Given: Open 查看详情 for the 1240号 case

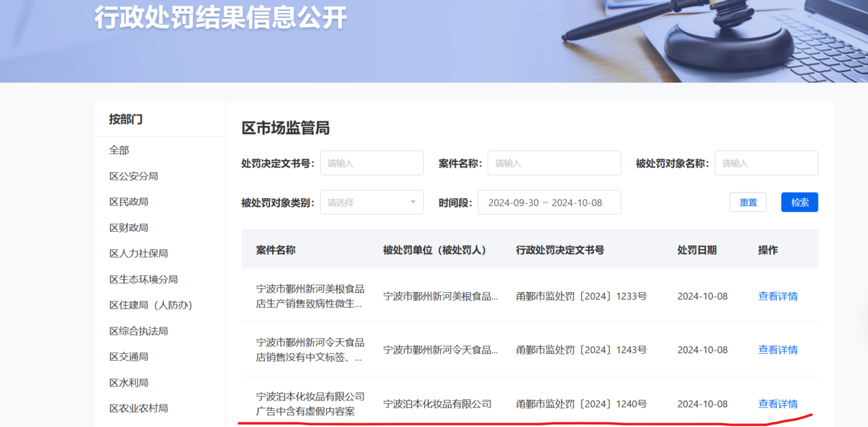Looking at the screenshot, I should (778, 404).
